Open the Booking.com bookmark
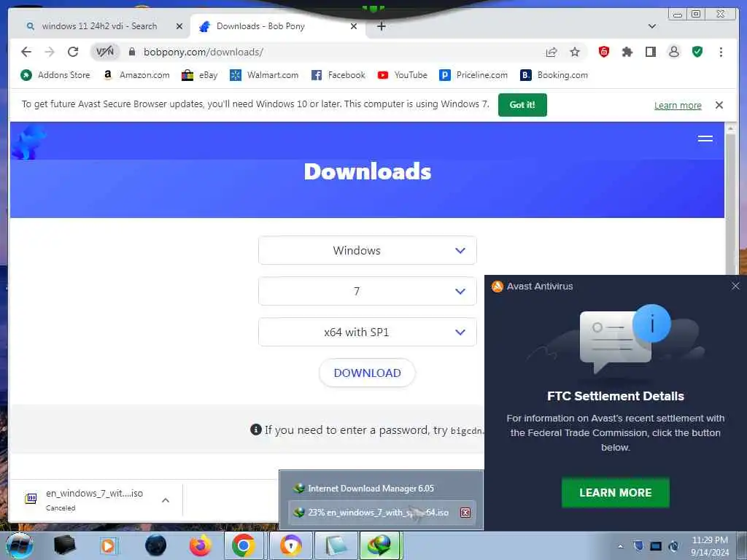The image size is (747, 560). pyautogui.click(x=554, y=75)
